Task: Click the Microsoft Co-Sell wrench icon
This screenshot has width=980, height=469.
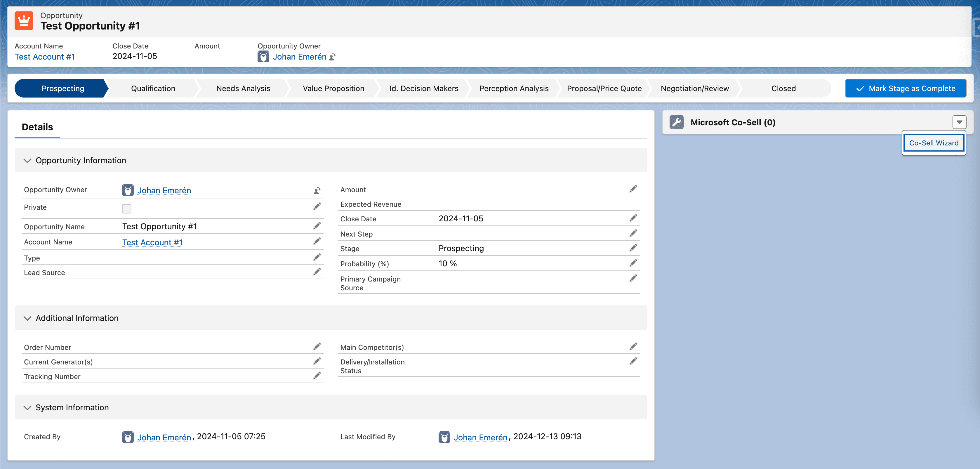Action: tap(676, 122)
